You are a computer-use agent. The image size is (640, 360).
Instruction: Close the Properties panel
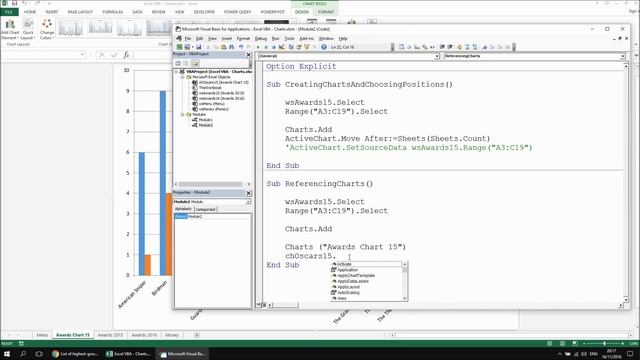point(249,193)
